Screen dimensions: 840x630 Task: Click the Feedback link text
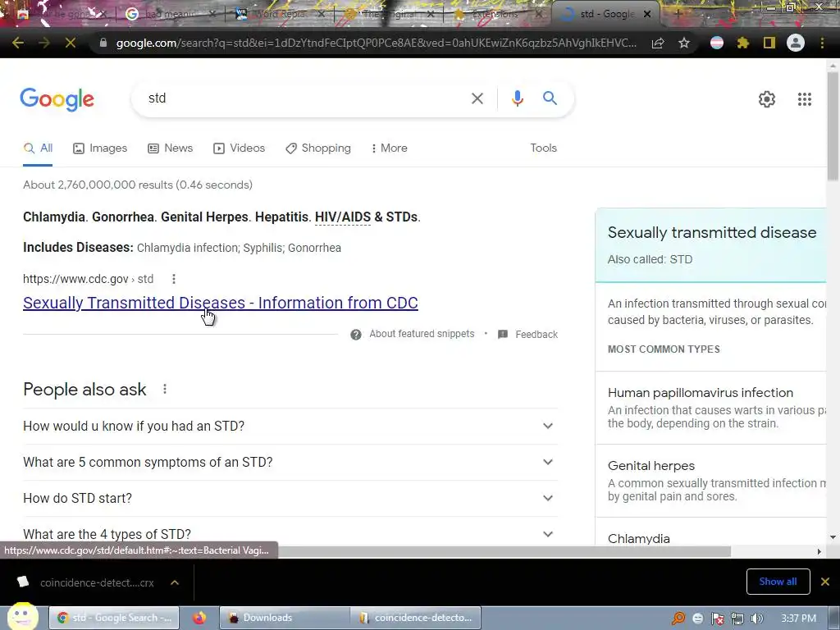click(536, 335)
